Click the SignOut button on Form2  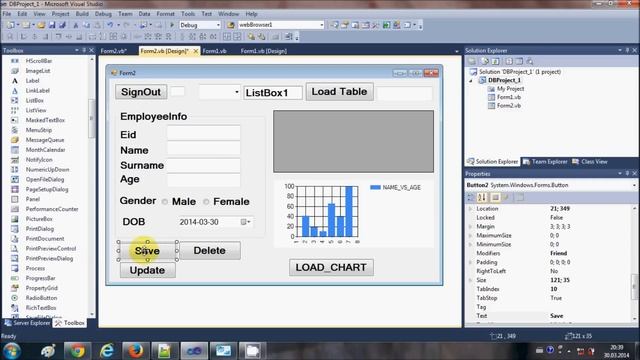click(x=141, y=92)
